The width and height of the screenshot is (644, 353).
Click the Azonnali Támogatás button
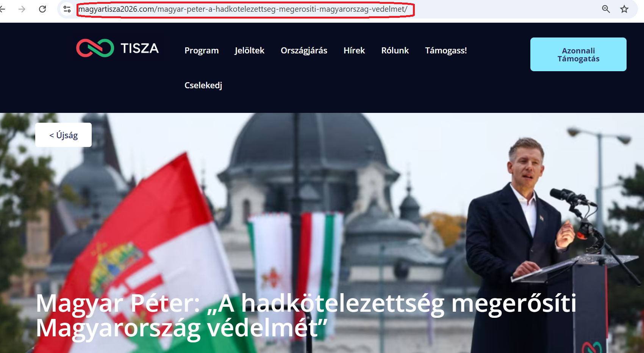(x=578, y=54)
